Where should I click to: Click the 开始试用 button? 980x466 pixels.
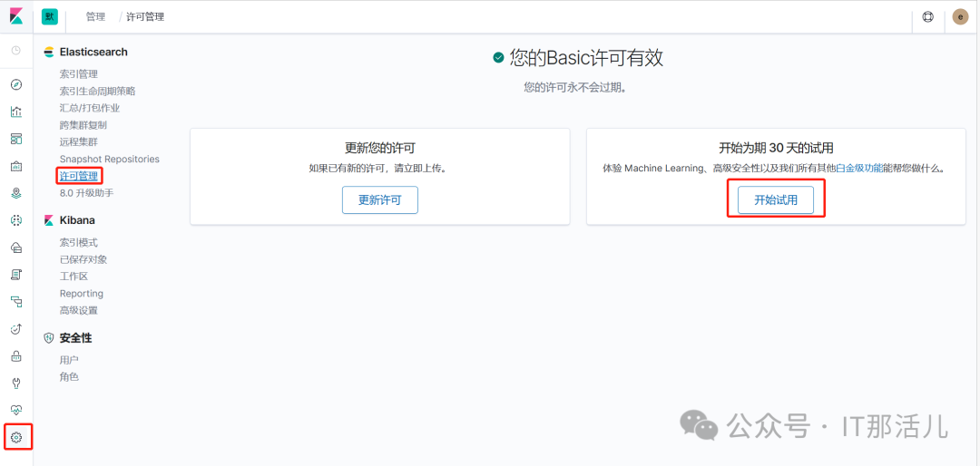[776, 199]
